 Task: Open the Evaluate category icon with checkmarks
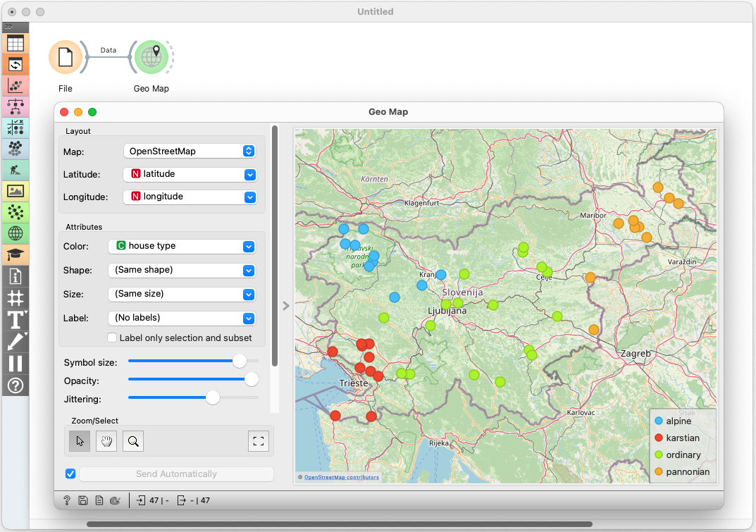click(16, 128)
